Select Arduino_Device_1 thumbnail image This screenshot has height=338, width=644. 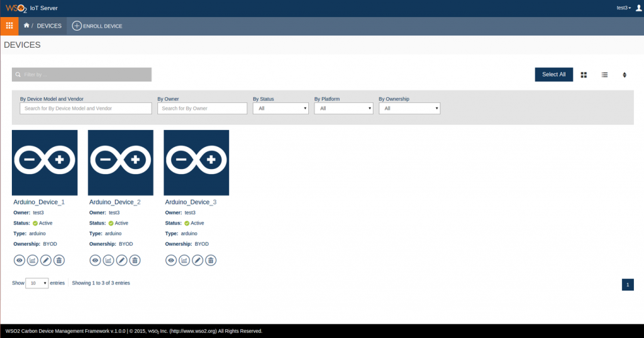(x=45, y=163)
